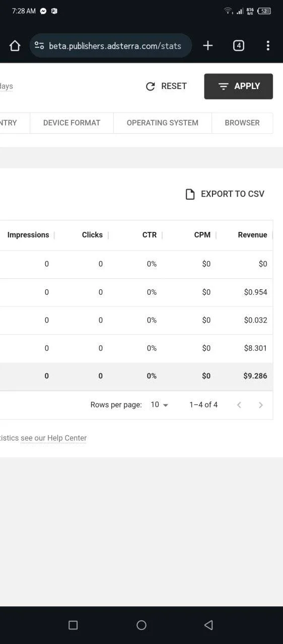The image size is (283, 644).
Task: Open the Rows per page dropdown
Action: pos(160,405)
